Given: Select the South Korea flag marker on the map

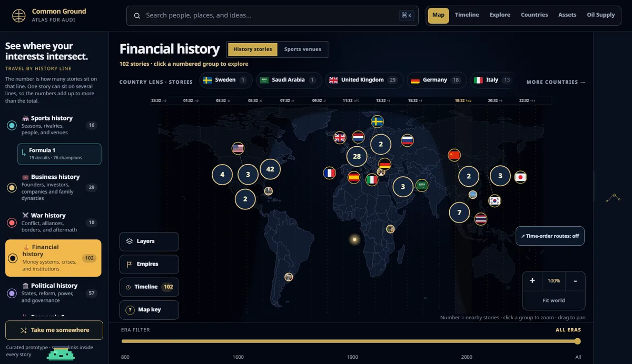Looking at the screenshot, I should pyautogui.click(x=495, y=200).
